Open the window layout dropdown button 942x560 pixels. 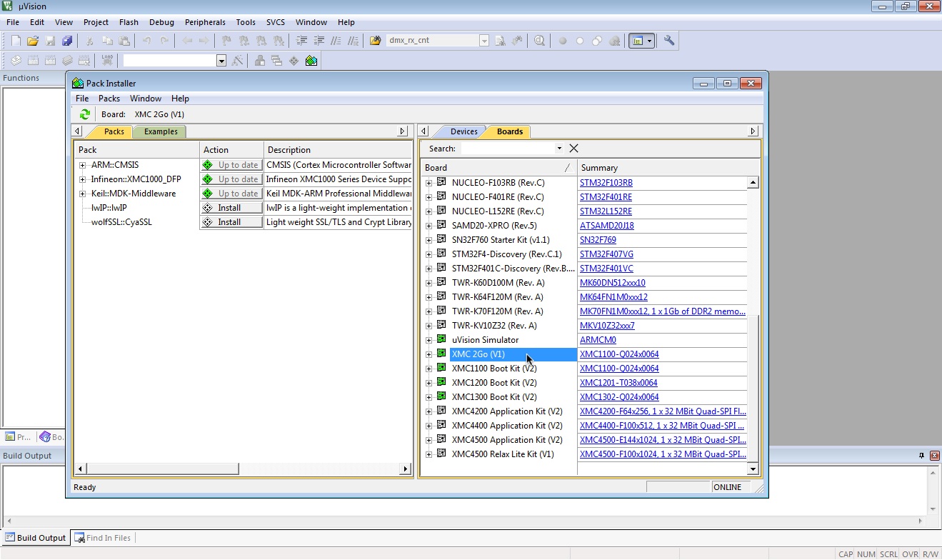coord(641,41)
